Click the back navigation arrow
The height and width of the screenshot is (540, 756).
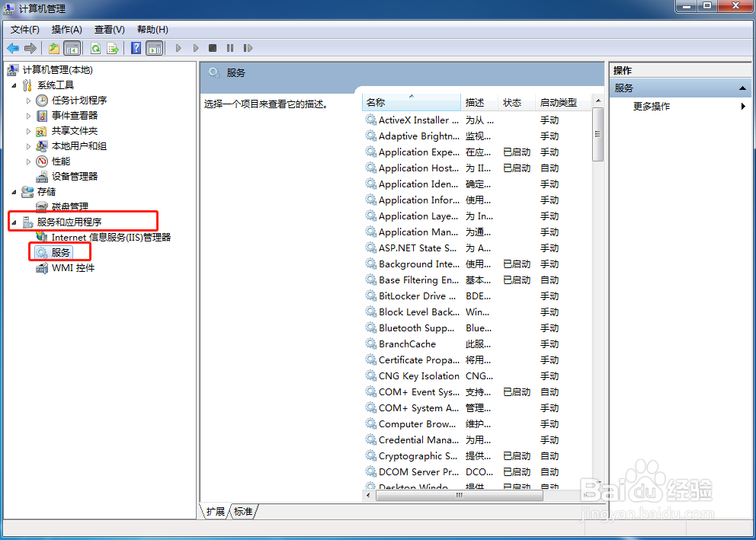click(x=12, y=48)
